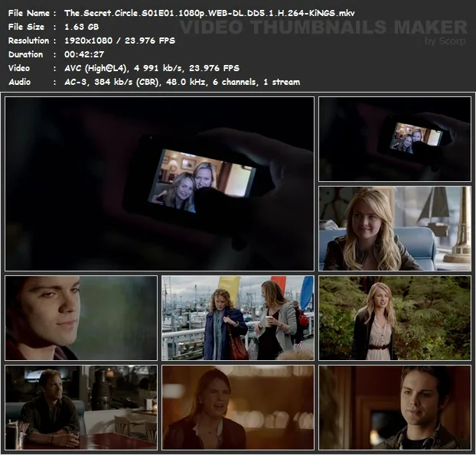
Task: Click thumbnail of blonde girl in forest
Action: click(x=395, y=318)
